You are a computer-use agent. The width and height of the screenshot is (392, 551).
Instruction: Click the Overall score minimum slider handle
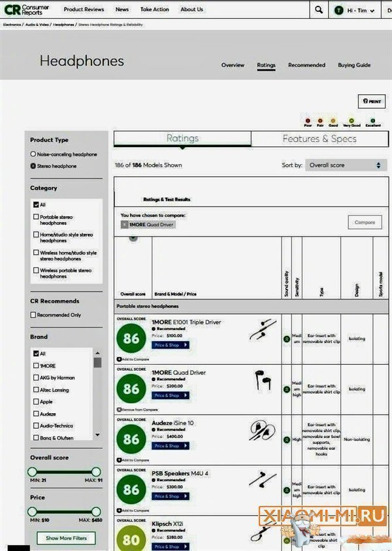coord(32,471)
